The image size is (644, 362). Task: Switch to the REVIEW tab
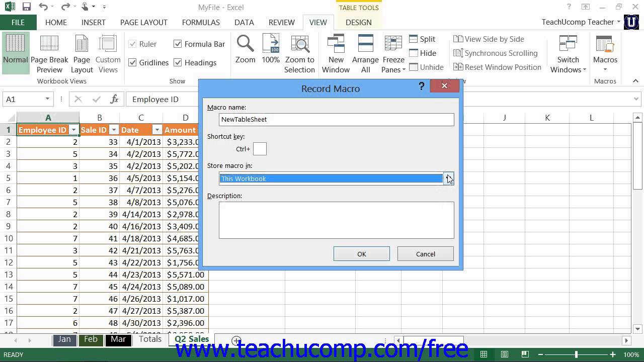282,22
